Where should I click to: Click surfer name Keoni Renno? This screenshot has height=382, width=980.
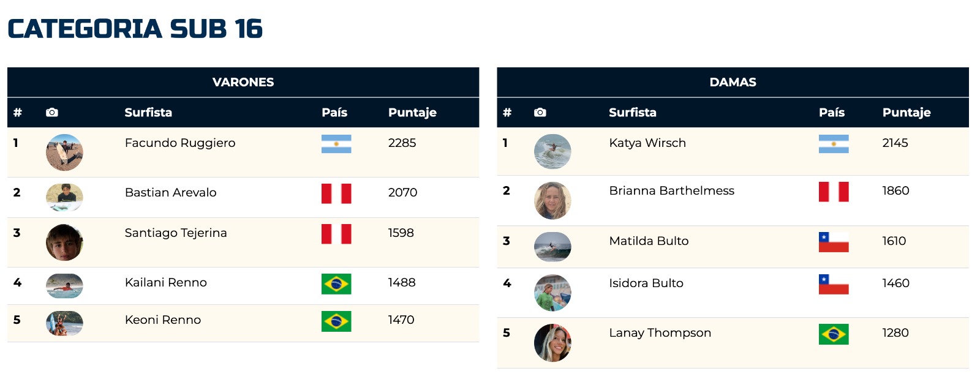(x=163, y=320)
